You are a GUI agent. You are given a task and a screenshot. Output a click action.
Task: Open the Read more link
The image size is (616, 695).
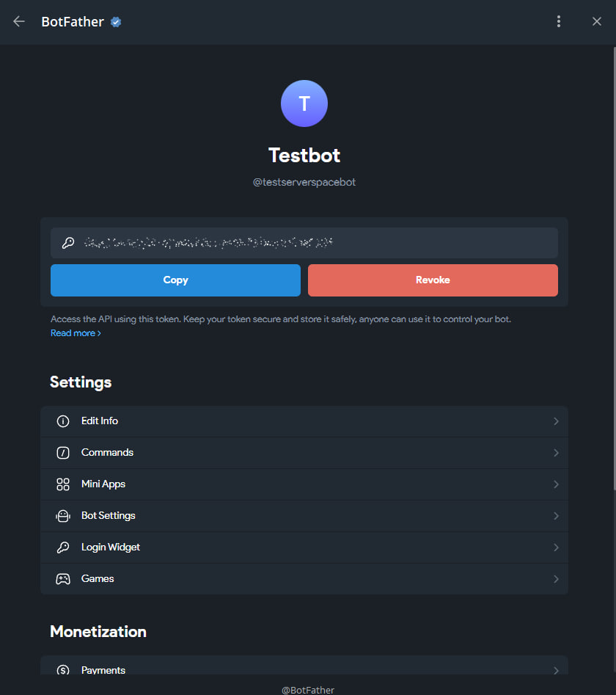76,333
